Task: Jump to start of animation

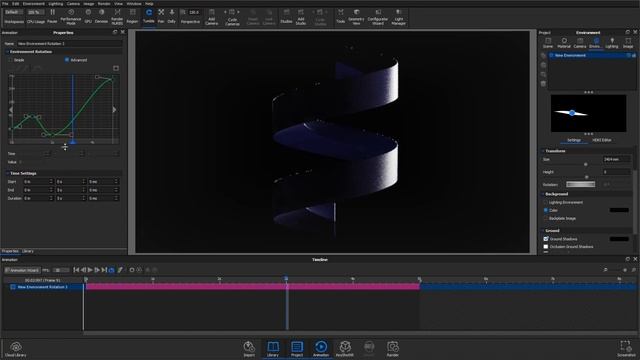Action: click(76, 270)
